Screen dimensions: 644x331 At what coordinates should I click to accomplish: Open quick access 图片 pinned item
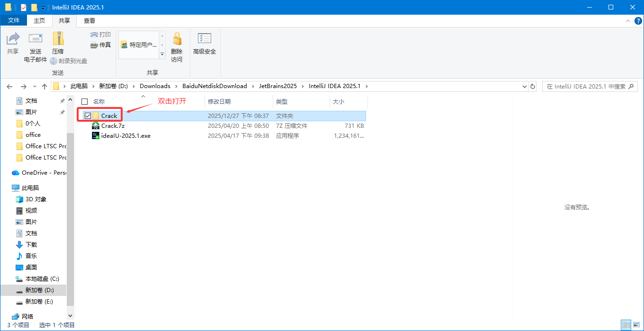[31, 112]
